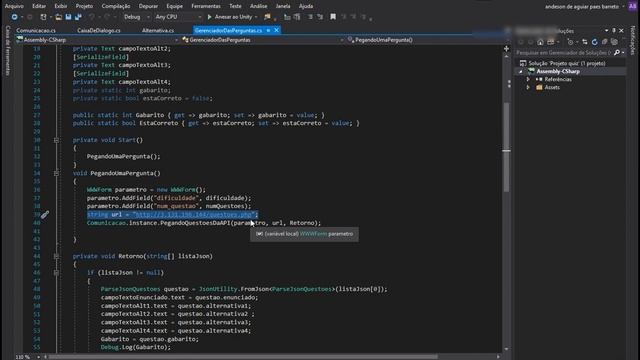Select the Assembly-CSharp project tree item
Image resolution: width=640 pixels, height=360 pixels.
pos(558,71)
